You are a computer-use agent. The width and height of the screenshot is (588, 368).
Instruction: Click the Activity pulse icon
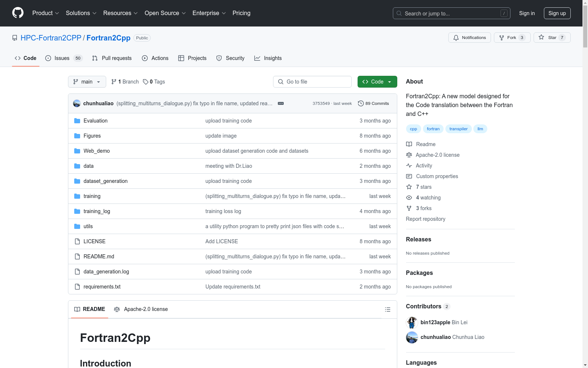409,166
